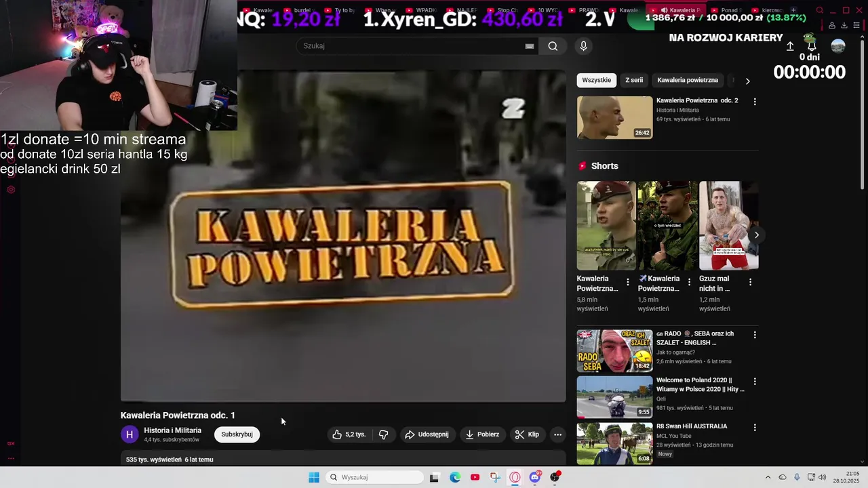Open the 5,8 mln wyświetleń Short thumbnail
Image resolution: width=868 pixels, height=488 pixels.
tap(606, 225)
